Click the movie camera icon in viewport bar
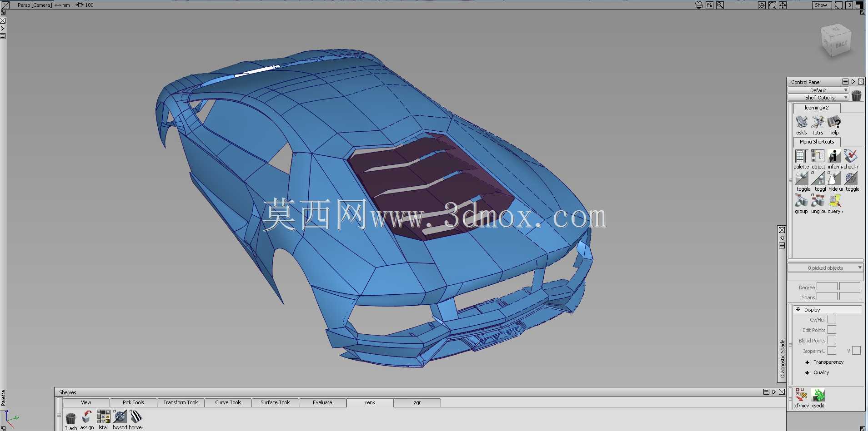The width and height of the screenshot is (868, 431). click(699, 5)
